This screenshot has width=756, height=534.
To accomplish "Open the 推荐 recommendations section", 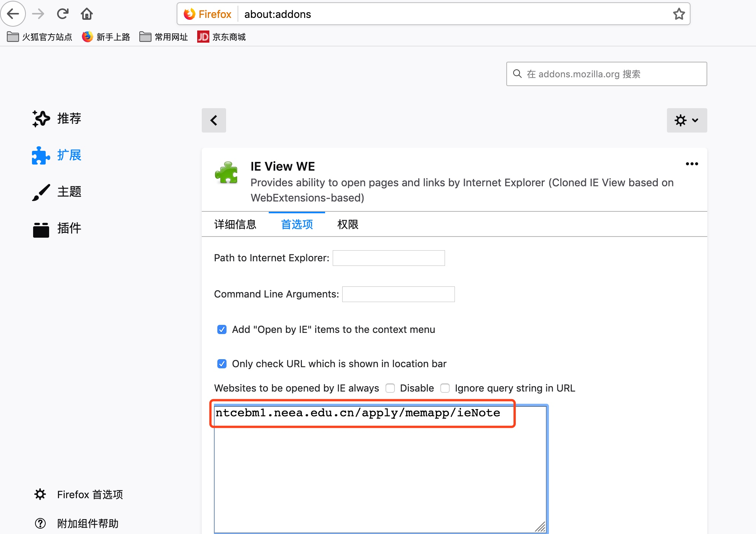I will [57, 118].
